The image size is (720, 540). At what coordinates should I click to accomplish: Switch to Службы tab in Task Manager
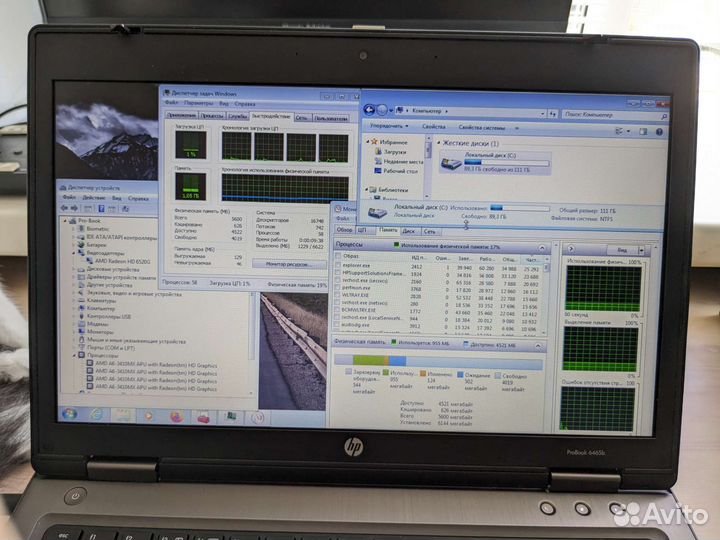237,116
